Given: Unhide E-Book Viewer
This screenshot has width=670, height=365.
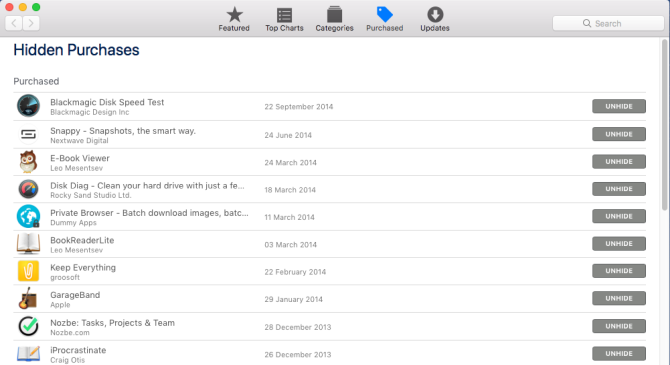Looking at the screenshot, I should coord(619,162).
